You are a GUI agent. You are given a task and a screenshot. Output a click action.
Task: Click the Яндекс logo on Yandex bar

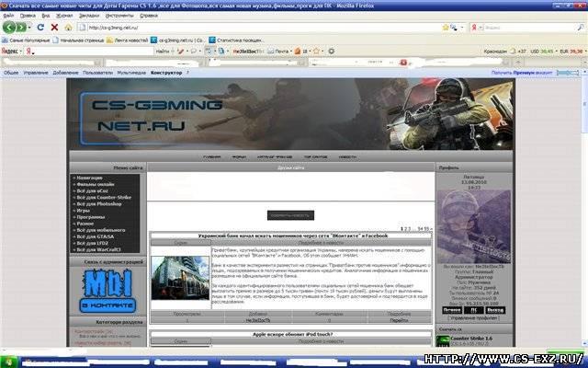pos(10,52)
